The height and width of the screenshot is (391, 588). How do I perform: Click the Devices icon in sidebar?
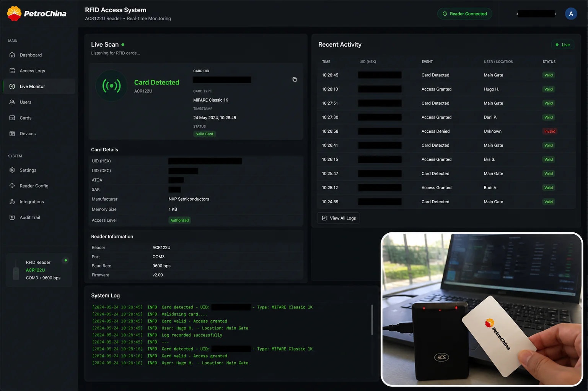[12, 133]
